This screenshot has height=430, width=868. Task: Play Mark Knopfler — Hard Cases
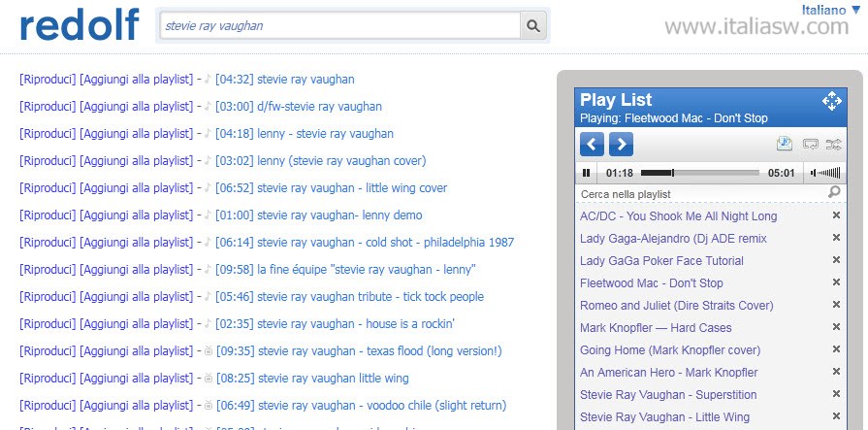[x=656, y=327]
